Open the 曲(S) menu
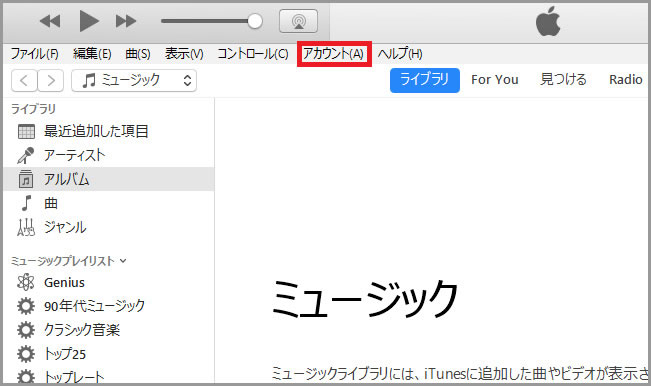Screen dimensions: 651x386 [138, 54]
